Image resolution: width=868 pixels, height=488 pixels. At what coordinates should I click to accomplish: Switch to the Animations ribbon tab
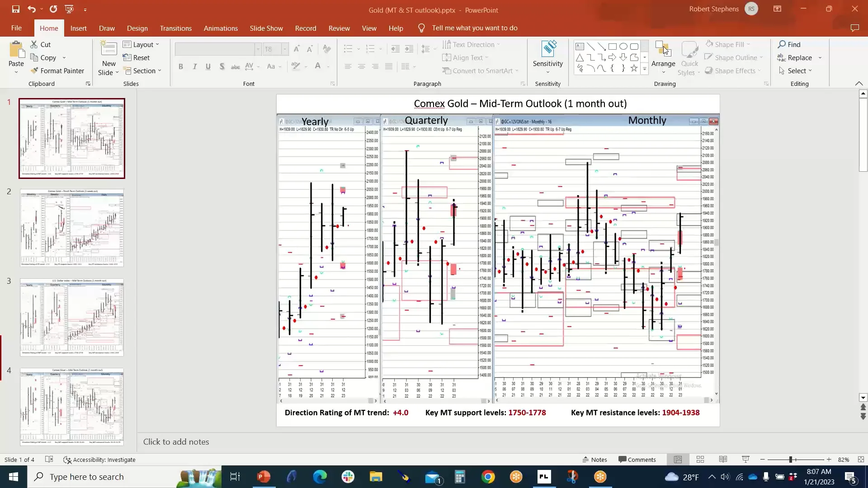[221, 28]
